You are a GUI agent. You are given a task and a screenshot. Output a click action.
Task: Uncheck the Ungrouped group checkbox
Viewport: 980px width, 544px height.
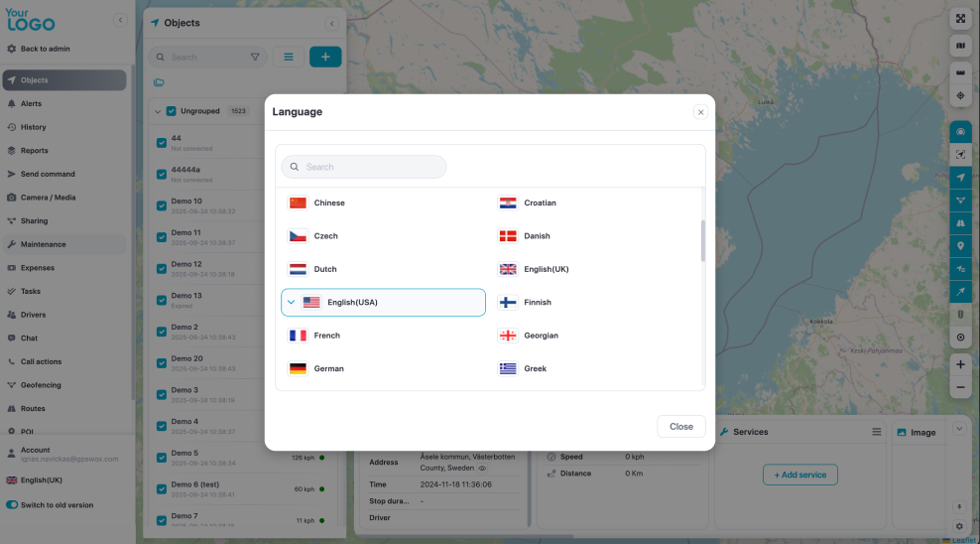172,111
